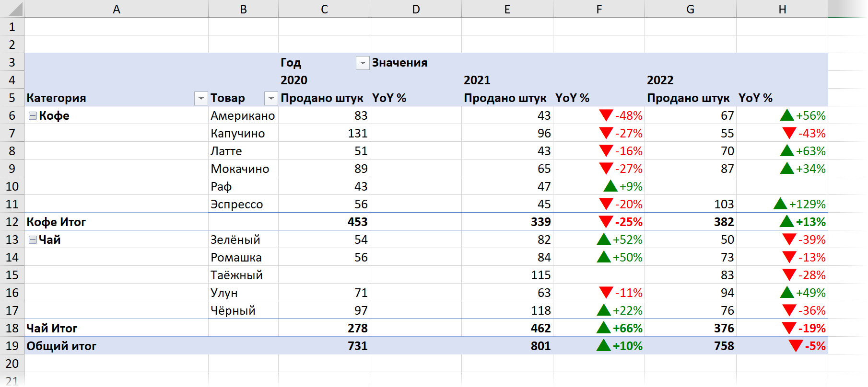Click red down arrow in Общий итог -5%

tap(795, 346)
